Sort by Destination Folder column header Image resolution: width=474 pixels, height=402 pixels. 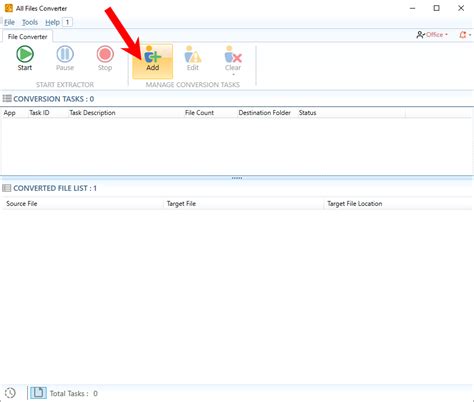(264, 113)
